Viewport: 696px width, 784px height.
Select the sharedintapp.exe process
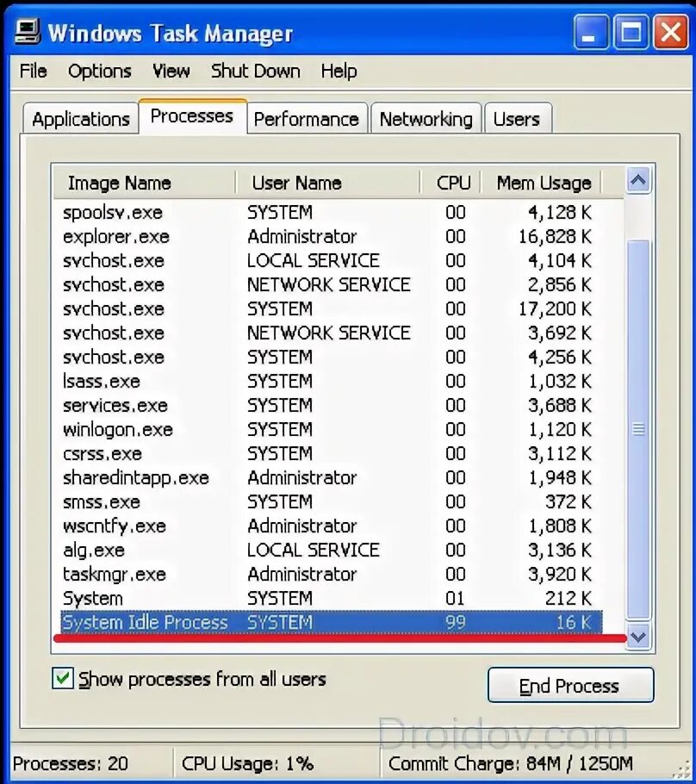[327, 477]
